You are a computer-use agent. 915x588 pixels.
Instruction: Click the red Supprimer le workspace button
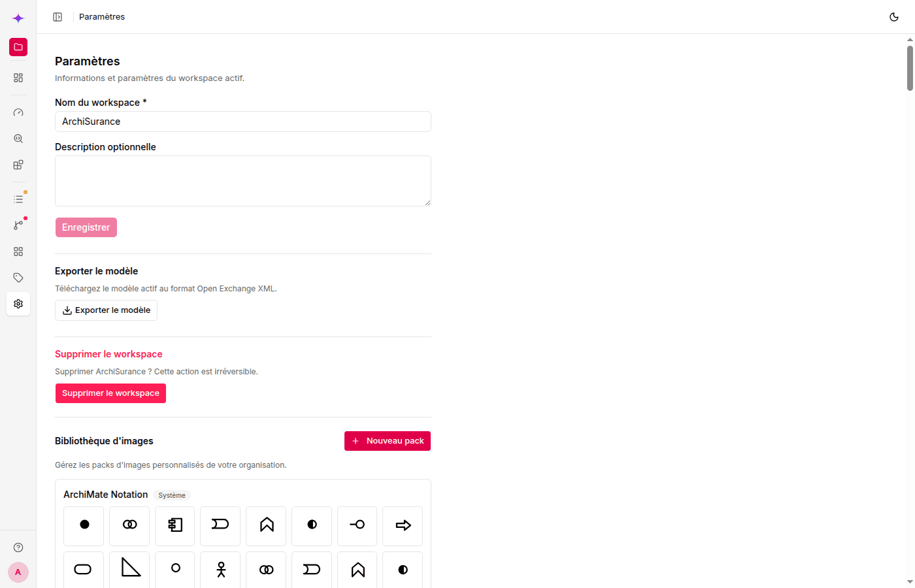pyautogui.click(x=110, y=393)
